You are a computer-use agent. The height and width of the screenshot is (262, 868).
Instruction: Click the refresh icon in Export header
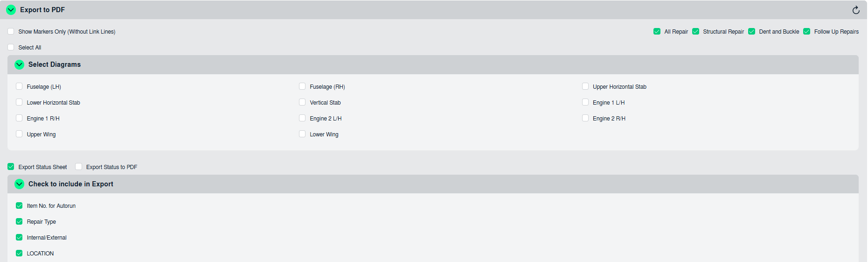pos(856,10)
